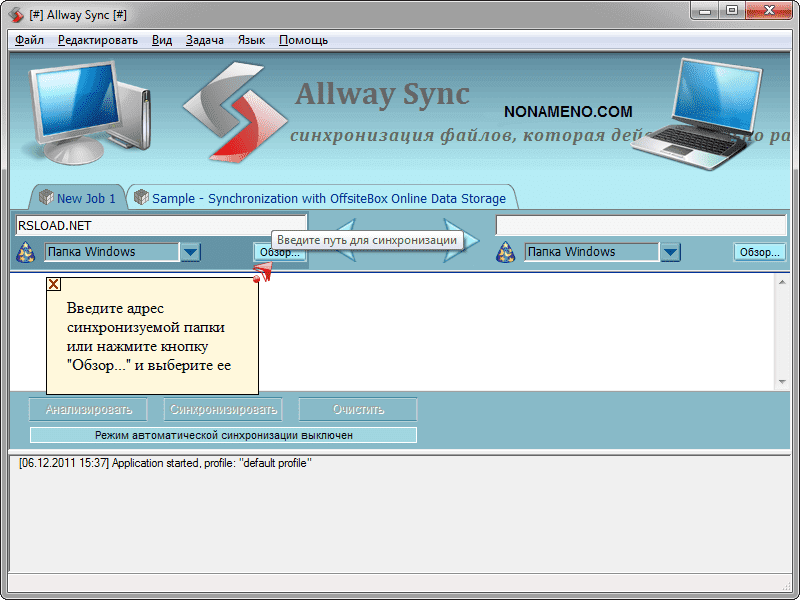Viewport: 800px width, 600px height.
Task: Click the right sync direction arrow
Action: [x=462, y=240]
